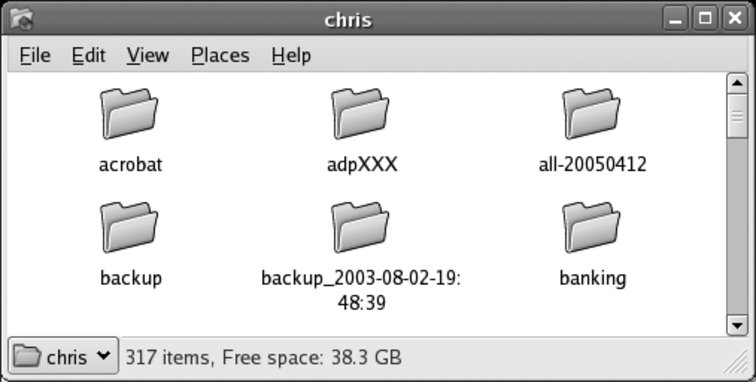Open the Edit menu
Viewport: 756px width, 382px height.
(88, 55)
